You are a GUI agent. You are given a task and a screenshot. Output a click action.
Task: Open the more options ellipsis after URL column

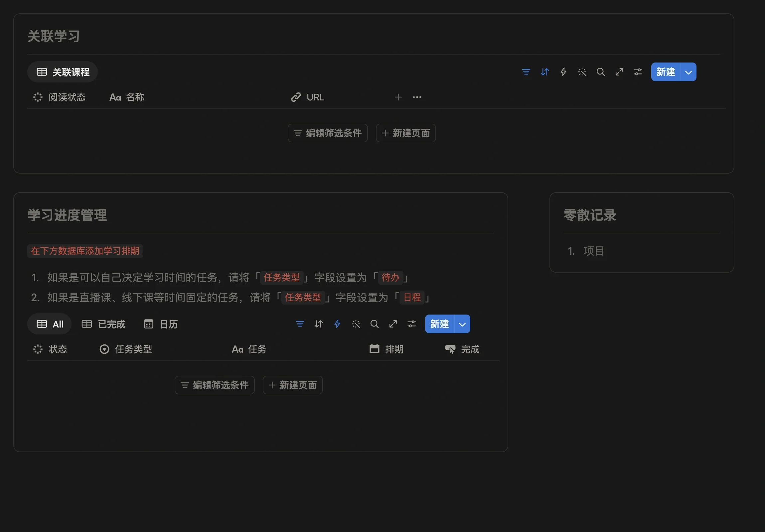(x=417, y=97)
